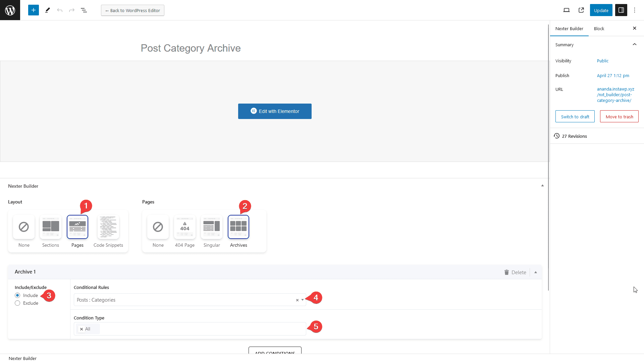Remove the All condition type tag

click(82, 329)
